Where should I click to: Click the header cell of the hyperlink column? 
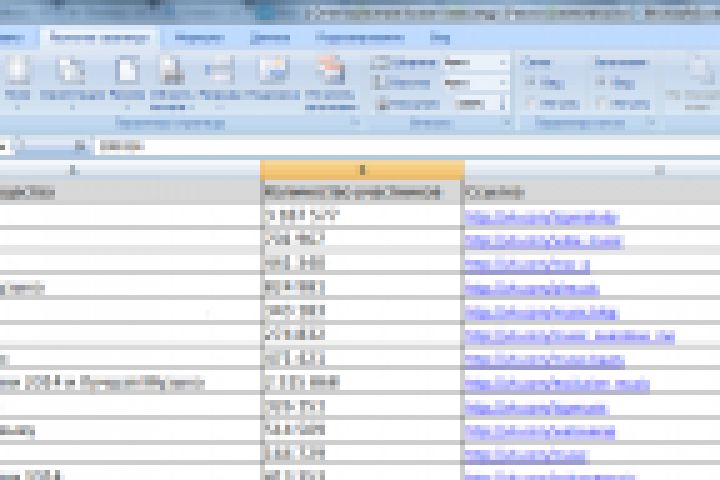(592, 193)
